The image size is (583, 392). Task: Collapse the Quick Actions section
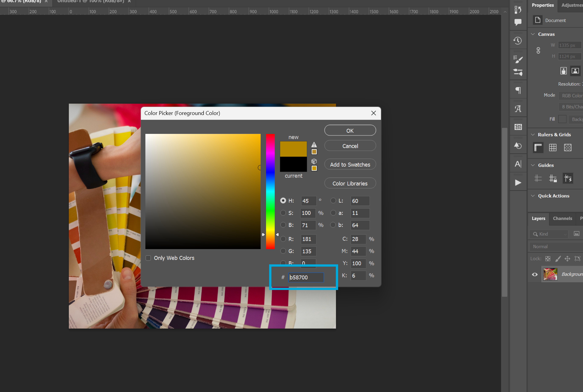coord(533,196)
